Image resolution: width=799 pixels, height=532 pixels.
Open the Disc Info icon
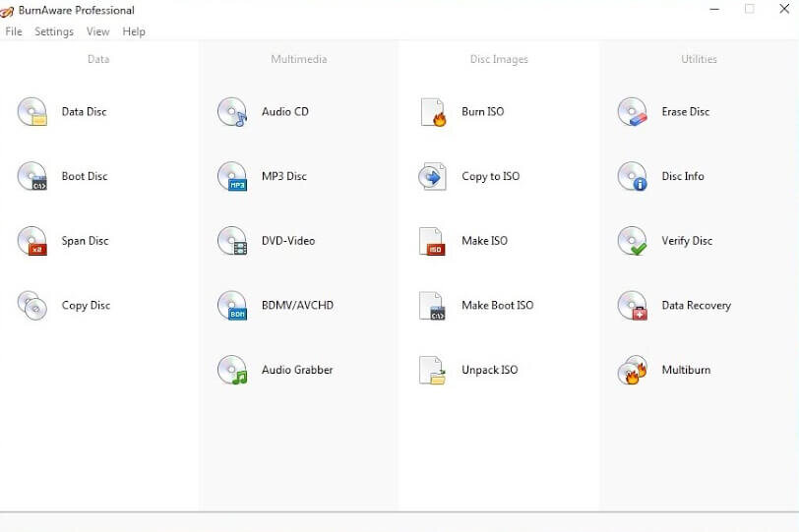(x=633, y=176)
